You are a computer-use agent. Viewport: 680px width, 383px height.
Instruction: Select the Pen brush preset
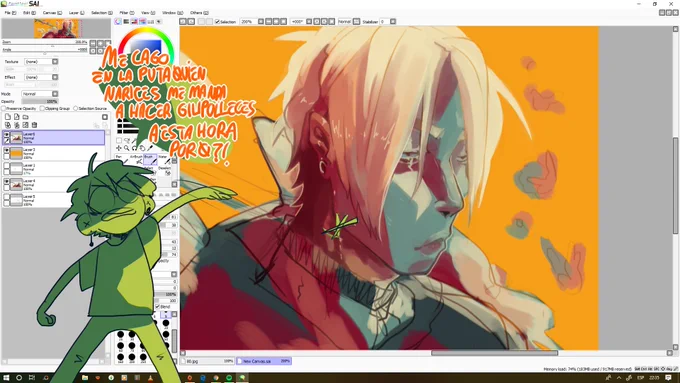[122, 159]
